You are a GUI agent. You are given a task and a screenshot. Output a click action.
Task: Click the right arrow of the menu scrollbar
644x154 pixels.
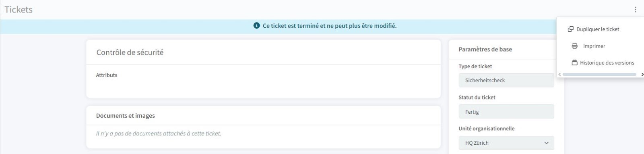(x=642, y=74)
